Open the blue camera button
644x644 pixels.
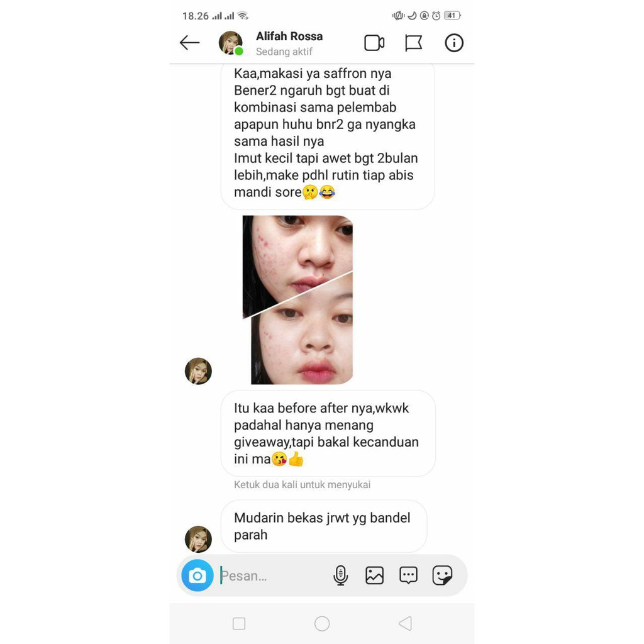click(x=197, y=575)
